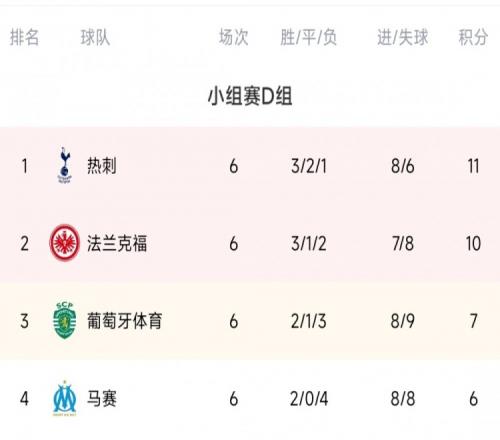The image size is (500, 440).
Task: Select the 葡萄牙体育 team name
Action: click(x=125, y=321)
